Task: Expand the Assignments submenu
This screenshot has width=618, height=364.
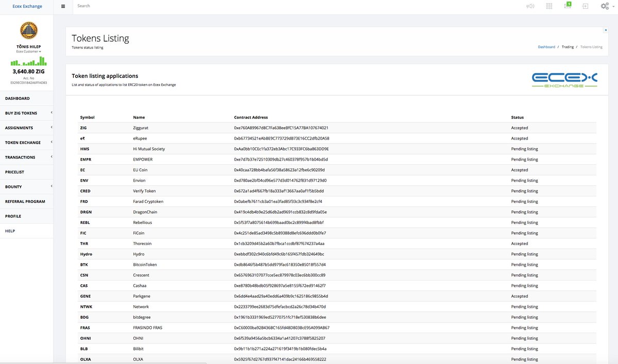Action: pos(27,128)
